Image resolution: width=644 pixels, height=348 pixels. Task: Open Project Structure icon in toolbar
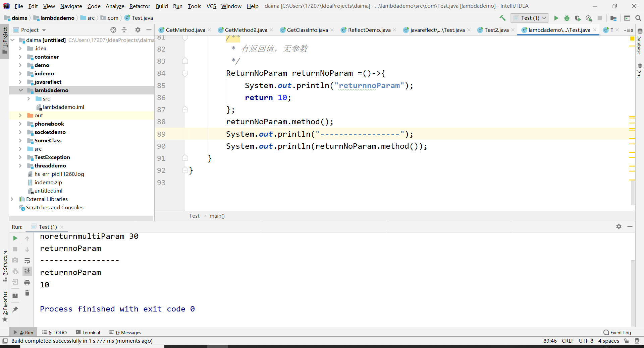(x=613, y=18)
